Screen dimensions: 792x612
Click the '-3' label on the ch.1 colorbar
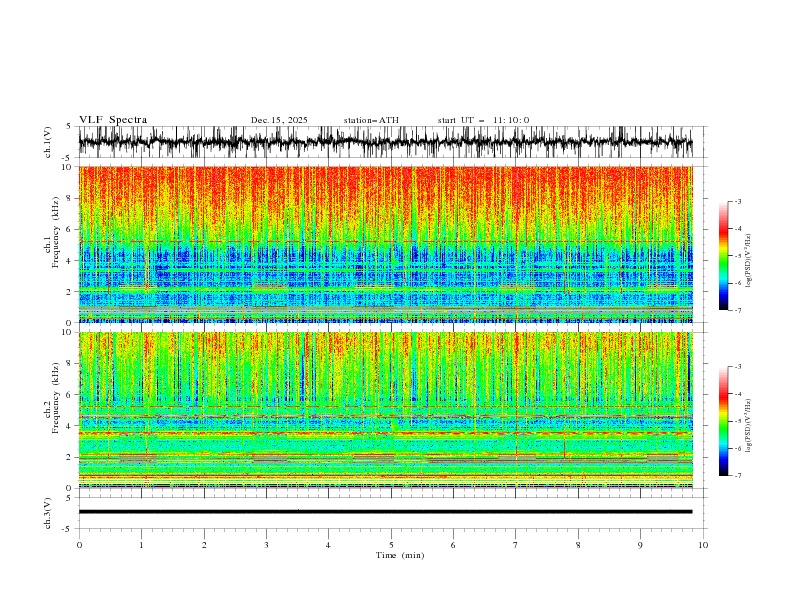click(737, 201)
